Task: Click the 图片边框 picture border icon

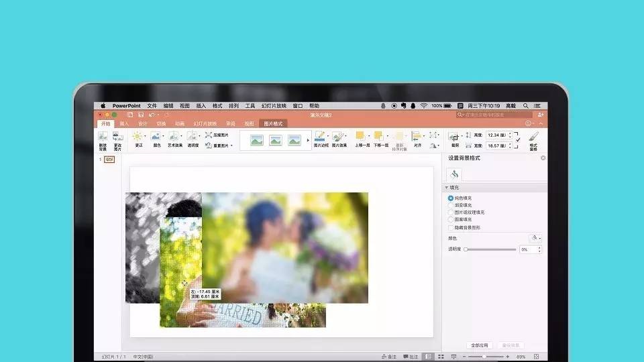Action: click(x=319, y=136)
